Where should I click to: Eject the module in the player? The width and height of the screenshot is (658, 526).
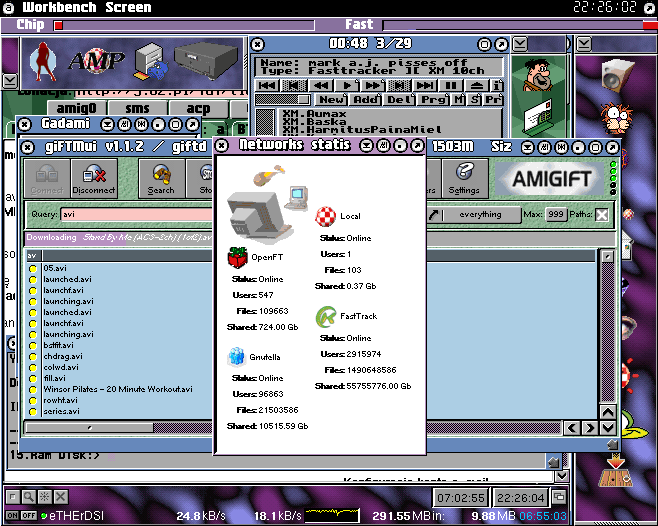[477, 86]
